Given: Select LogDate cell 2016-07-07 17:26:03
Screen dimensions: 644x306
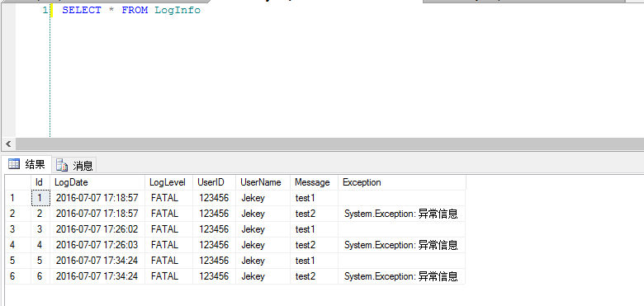Looking at the screenshot, I should [97, 245].
